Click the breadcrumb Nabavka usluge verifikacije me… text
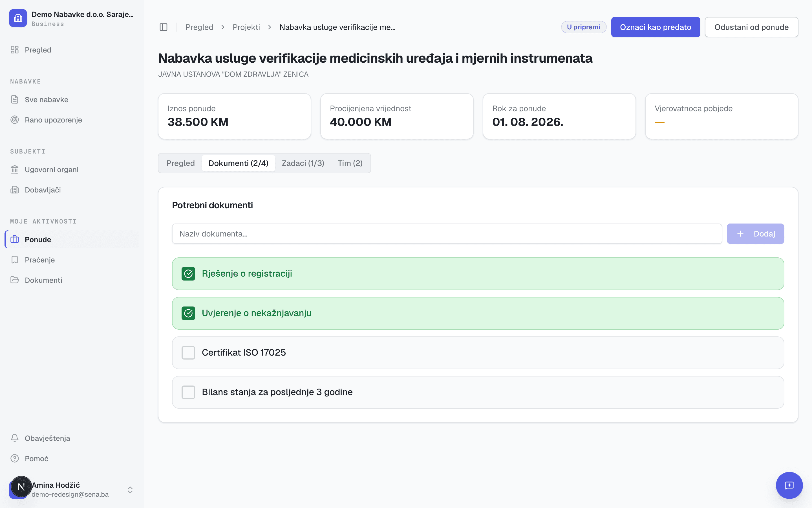The image size is (812, 508). click(337, 27)
